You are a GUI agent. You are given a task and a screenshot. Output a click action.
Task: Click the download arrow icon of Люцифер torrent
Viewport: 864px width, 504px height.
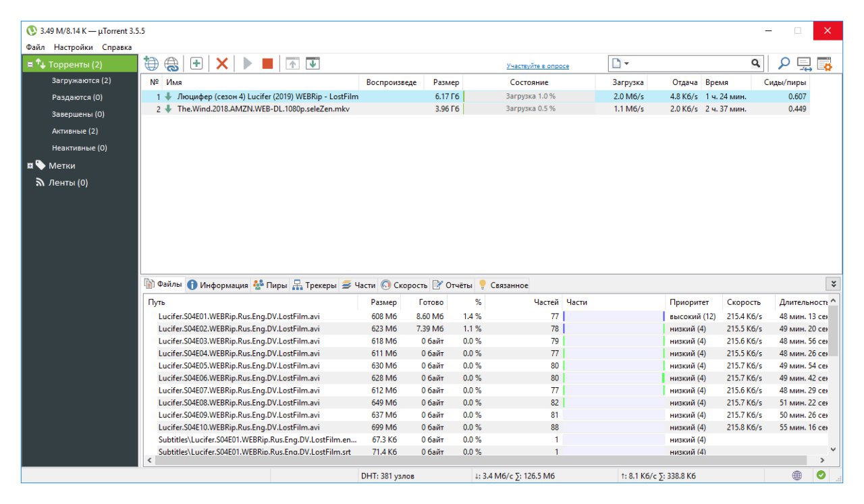click(x=169, y=96)
